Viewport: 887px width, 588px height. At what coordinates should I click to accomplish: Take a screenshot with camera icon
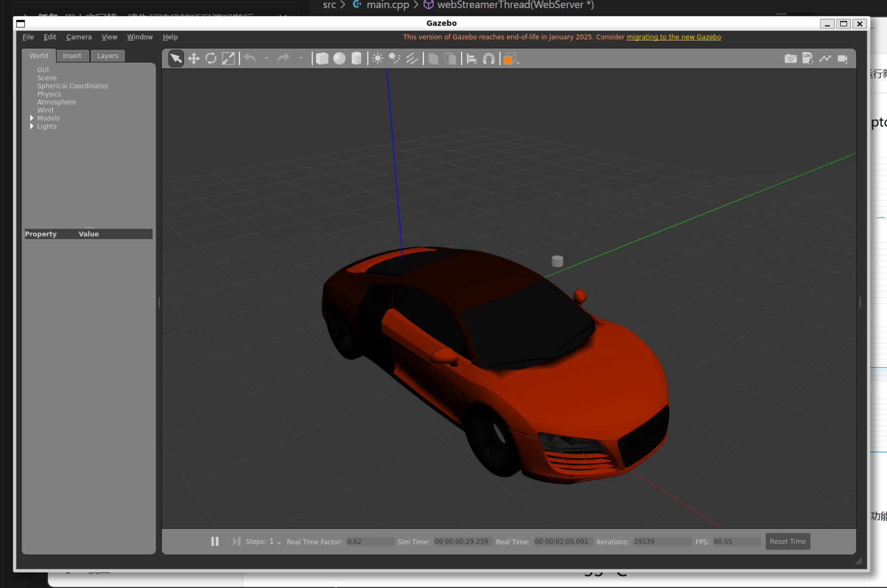(x=791, y=59)
